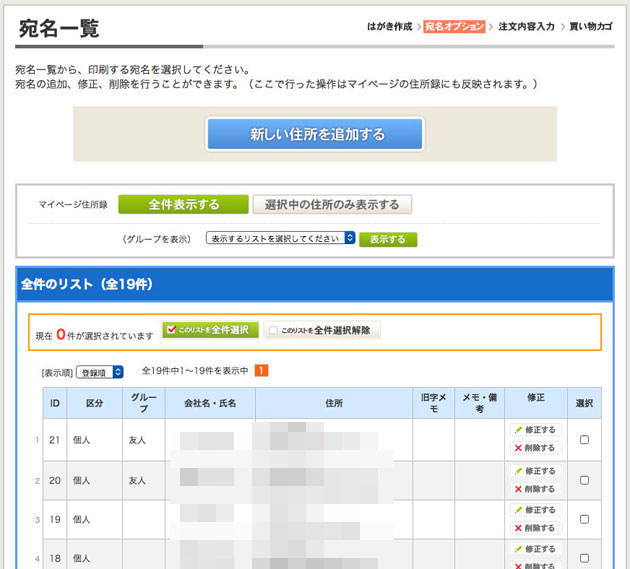630x569 pixels.
Task: Click the 住所 column header
Action: (334, 403)
